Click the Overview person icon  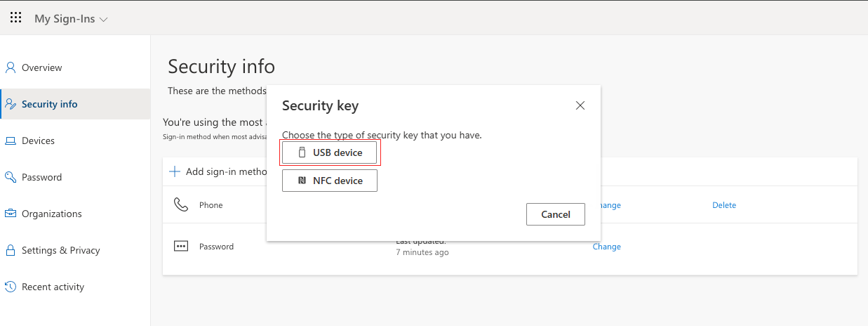(11, 67)
